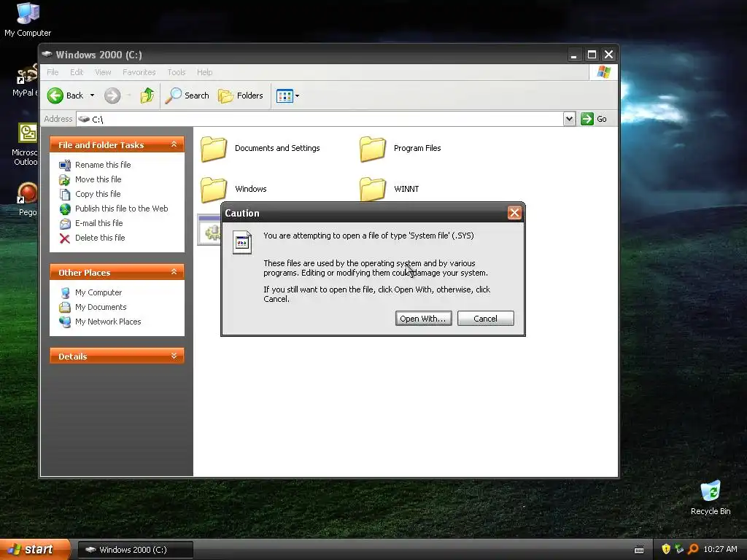The width and height of the screenshot is (747, 560).
Task: Select the red Pegasus desktop icon
Action: [x=27, y=200]
